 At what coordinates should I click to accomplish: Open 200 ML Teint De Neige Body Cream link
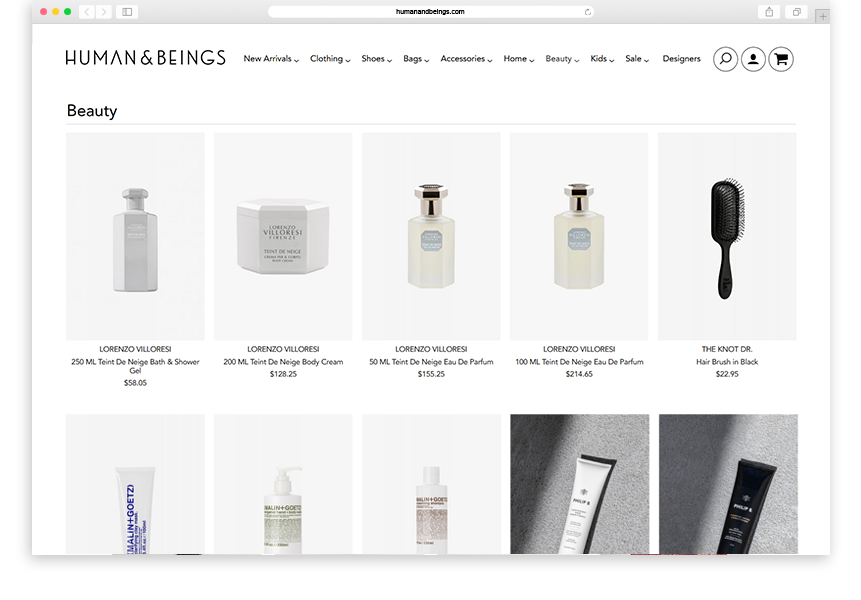[283, 362]
